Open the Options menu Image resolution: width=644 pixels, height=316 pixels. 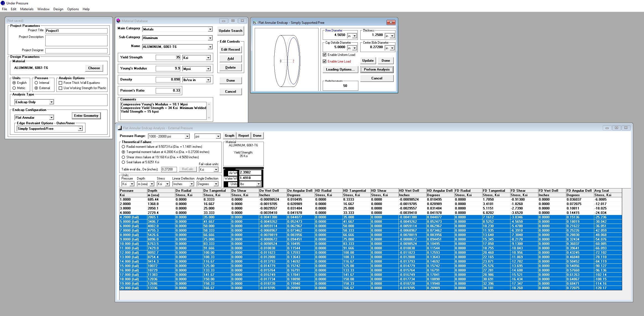(73, 9)
